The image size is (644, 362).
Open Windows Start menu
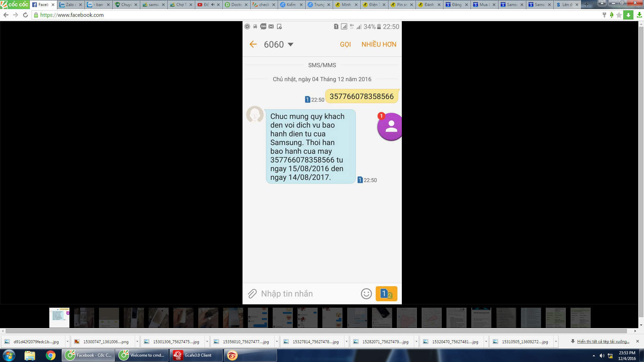(9, 355)
